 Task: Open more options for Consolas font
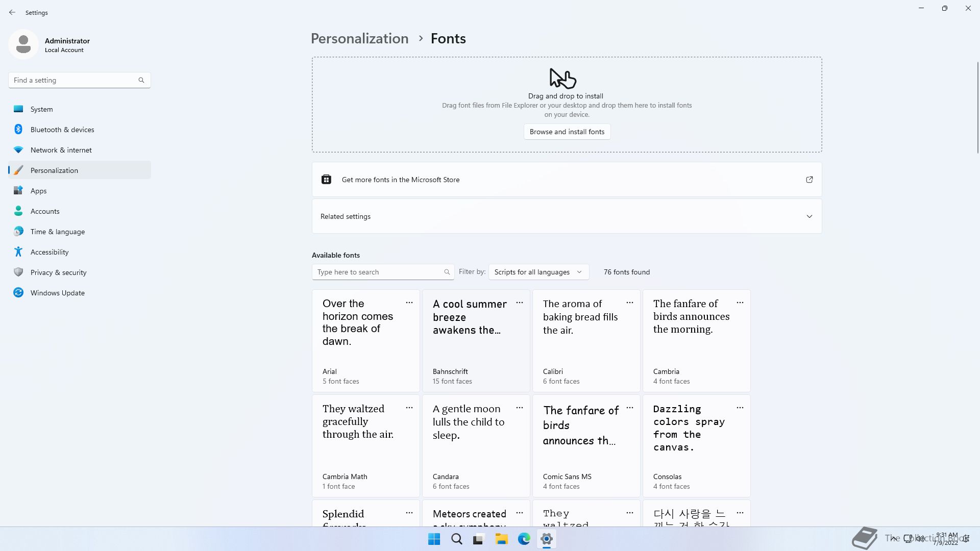pyautogui.click(x=740, y=408)
